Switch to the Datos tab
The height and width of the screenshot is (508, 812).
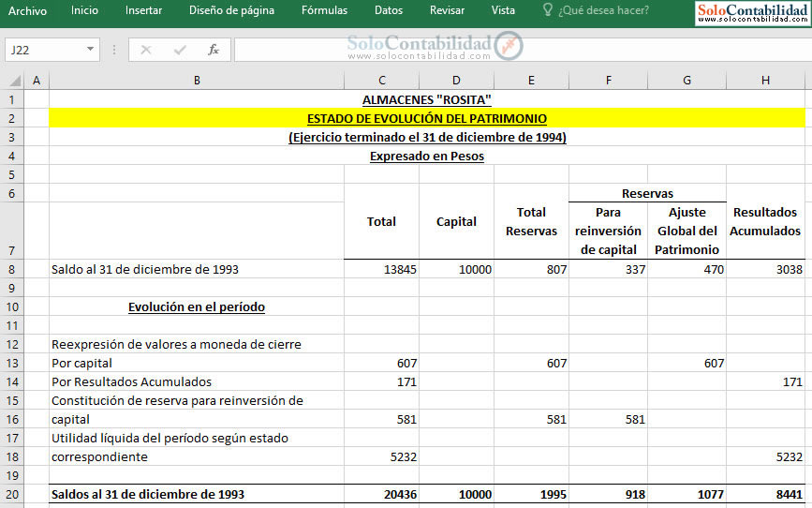[x=389, y=10]
